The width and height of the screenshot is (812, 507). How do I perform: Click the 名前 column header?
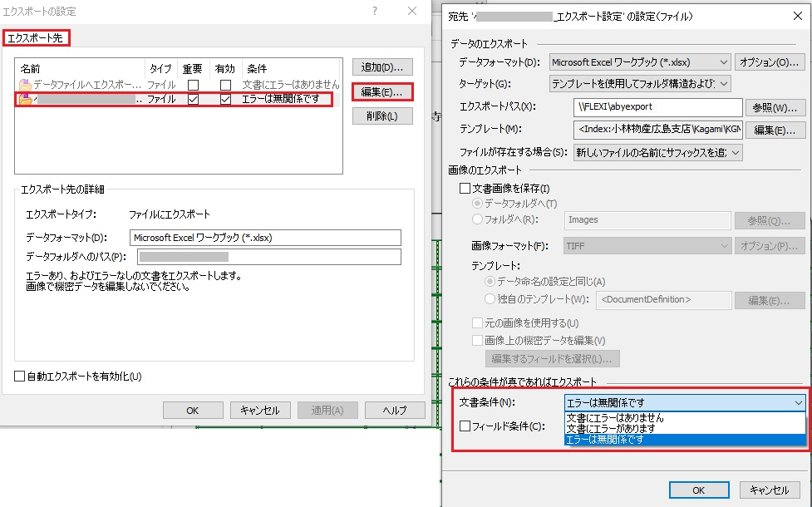(x=30, y=68)
